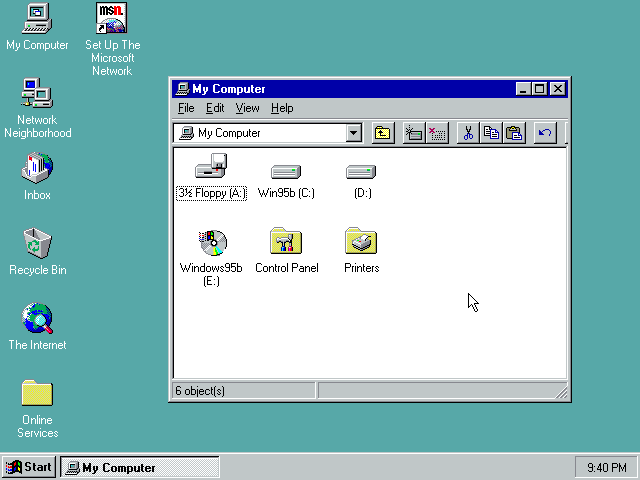The image size is (640, 480).
Task: Click the Paste clipboard toolbar icon
Action: coord(514,133)
